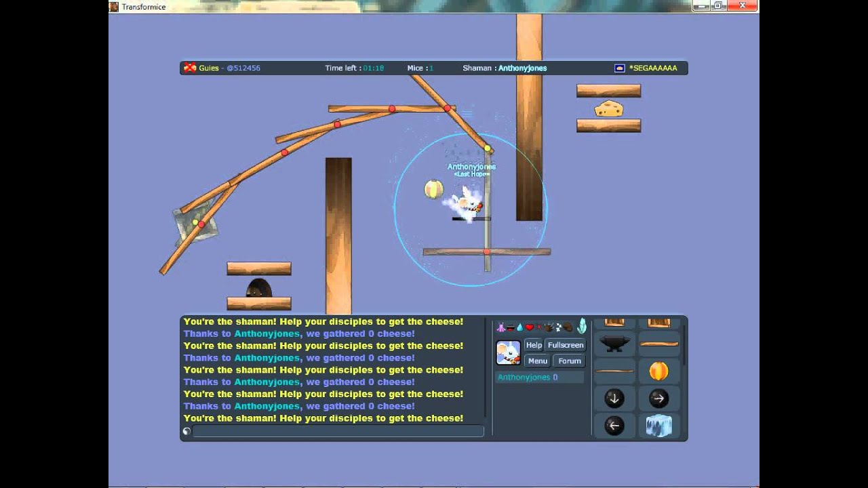This screenshot has height=488, width=868.
Task: Choose the right-arrow cannonball item
Action: click(x=658, y=399)
